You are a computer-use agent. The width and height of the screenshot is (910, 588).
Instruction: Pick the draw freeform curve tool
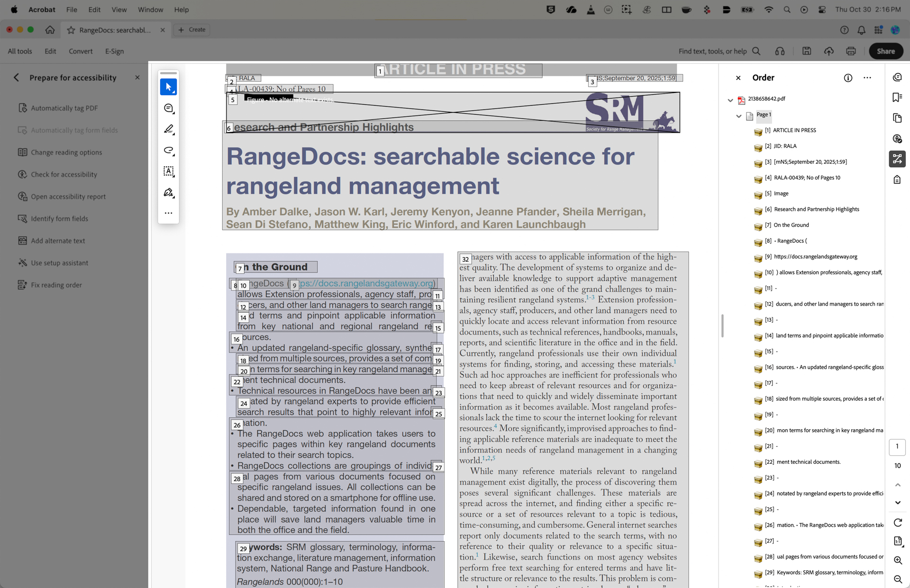[168, 151]
